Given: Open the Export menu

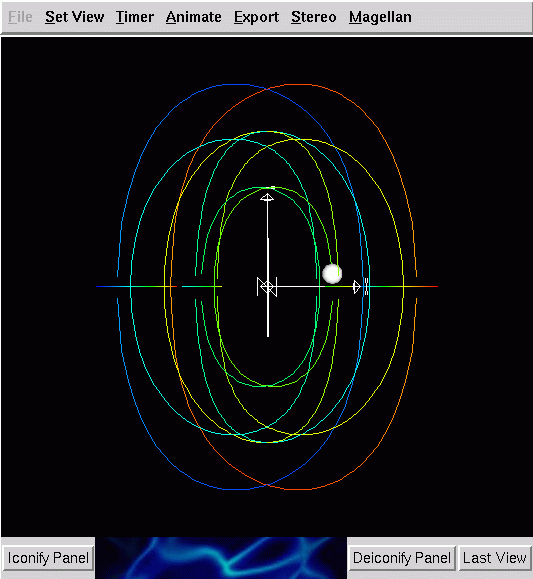Looking at the screenshot, I should 256,17.
